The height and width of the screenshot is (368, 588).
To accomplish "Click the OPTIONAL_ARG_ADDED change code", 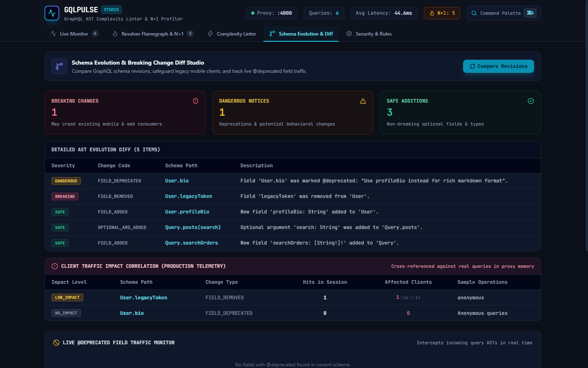I will pyautogui.click(x=122, y=227).
